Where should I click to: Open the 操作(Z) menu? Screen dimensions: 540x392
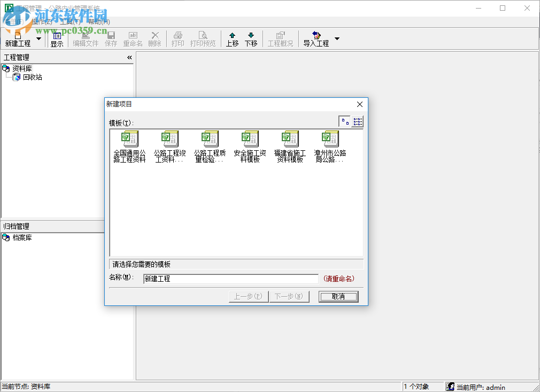pyautogui.click(x=42, y=22)
